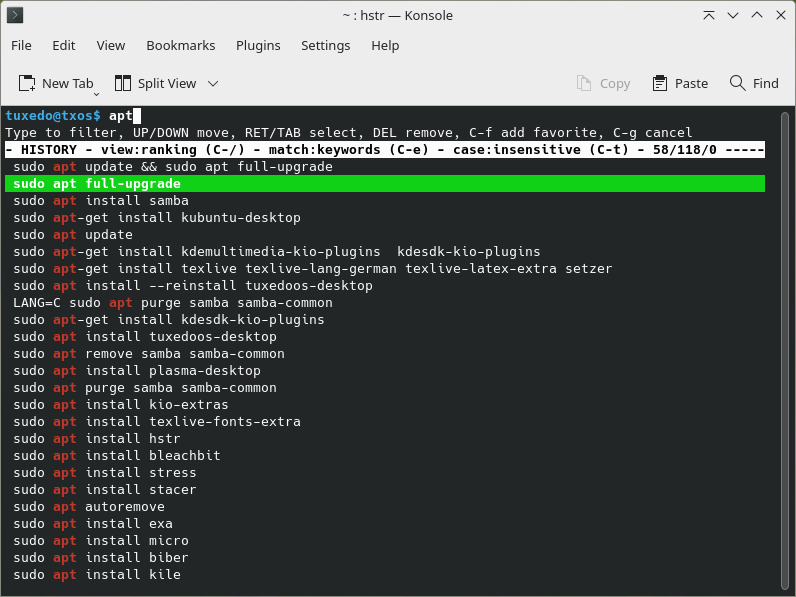Open the Help menu
The height and width of the screenshot is (597, 796).
pyautogui.click(x=385, y=46)
